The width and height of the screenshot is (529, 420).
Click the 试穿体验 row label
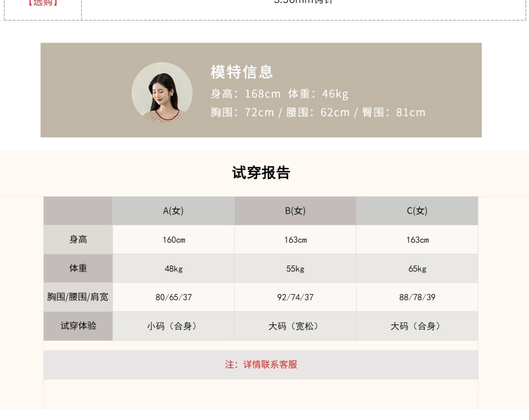coord(78,326)
